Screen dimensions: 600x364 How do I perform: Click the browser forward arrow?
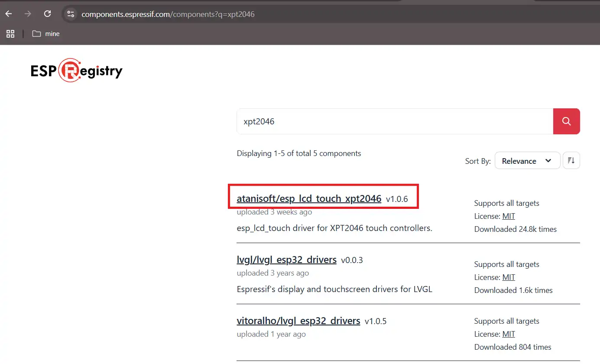coord(28,14)
